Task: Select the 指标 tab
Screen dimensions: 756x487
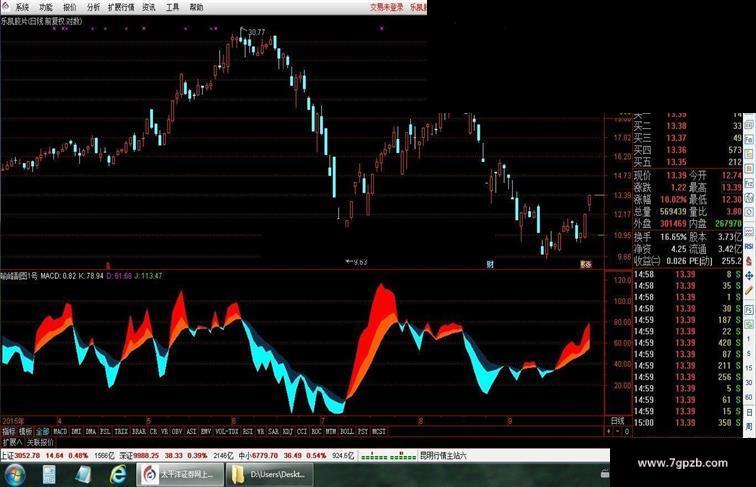Action: [x=9, y=432]
